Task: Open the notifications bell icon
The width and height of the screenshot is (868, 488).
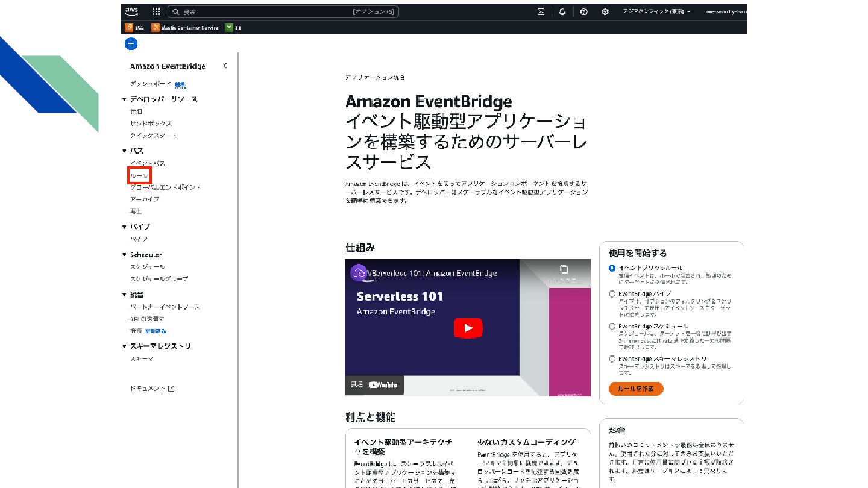Action: click(x=562, y=11)
